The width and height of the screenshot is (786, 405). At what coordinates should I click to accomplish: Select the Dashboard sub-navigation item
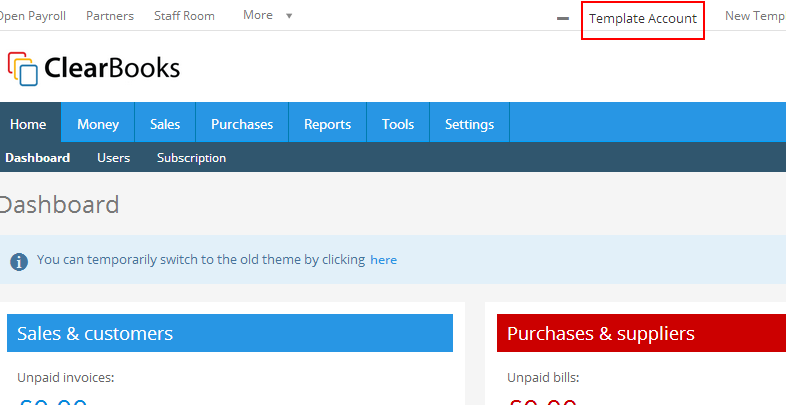click(37, 158)
